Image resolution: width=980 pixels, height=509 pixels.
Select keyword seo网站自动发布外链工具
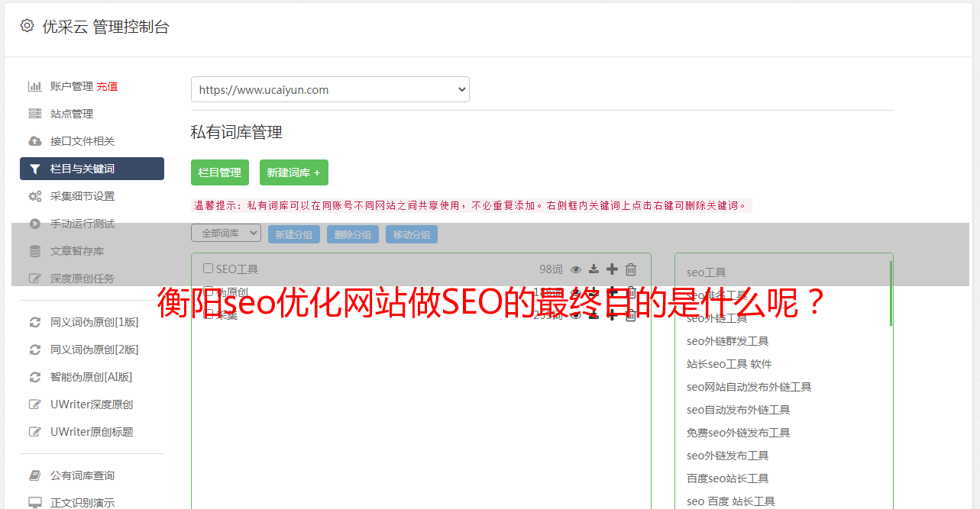pyautogui.click(x=749, y=387)
